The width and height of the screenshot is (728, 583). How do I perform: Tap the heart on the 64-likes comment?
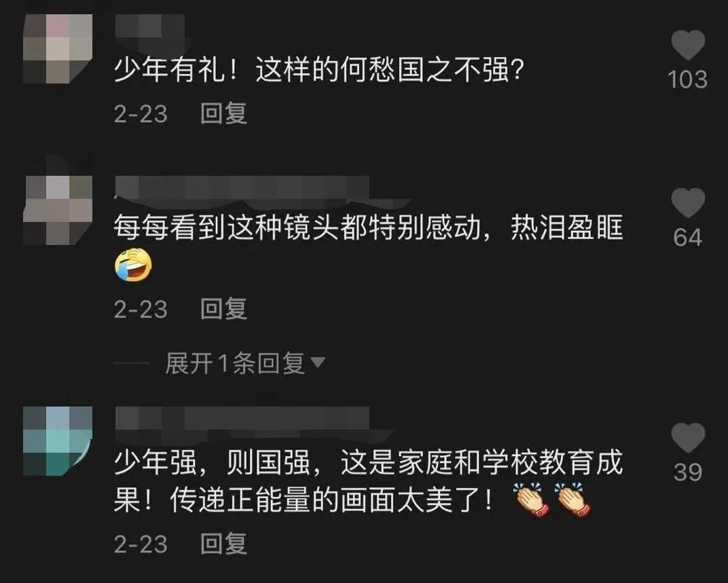tap(688, 203)
